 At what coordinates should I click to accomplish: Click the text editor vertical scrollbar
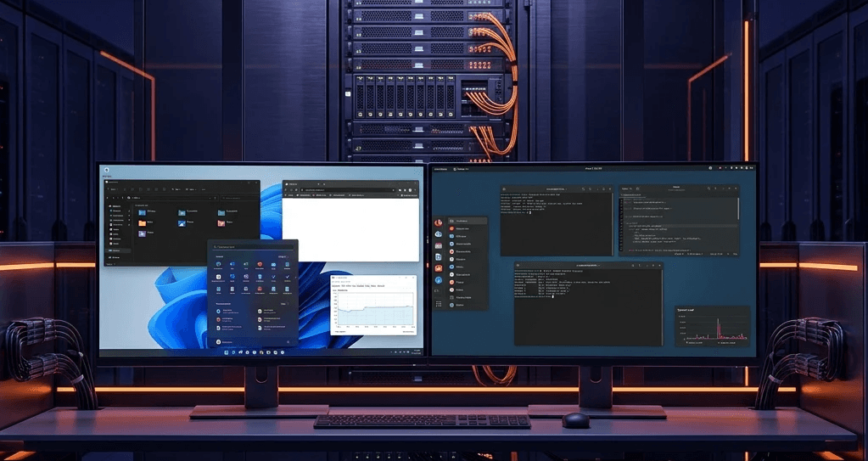pos(738,208)
